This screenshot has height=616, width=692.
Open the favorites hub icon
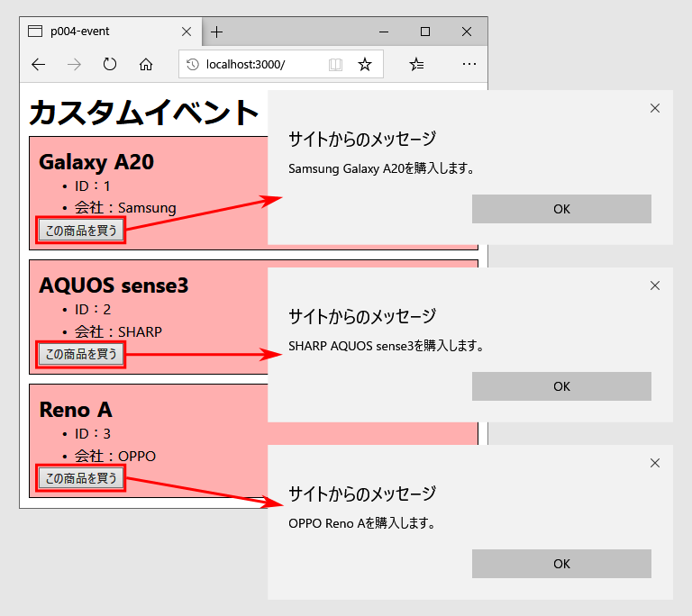[416, 65]
